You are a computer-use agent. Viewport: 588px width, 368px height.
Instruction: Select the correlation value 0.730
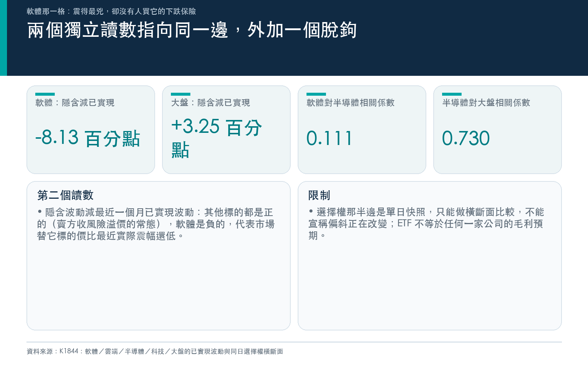point(466,138)
